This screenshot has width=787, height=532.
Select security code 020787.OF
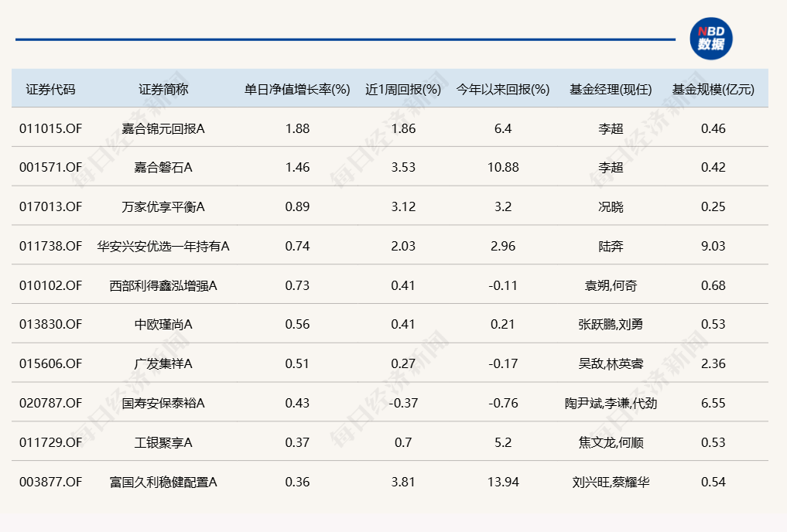tap(51, 403)
